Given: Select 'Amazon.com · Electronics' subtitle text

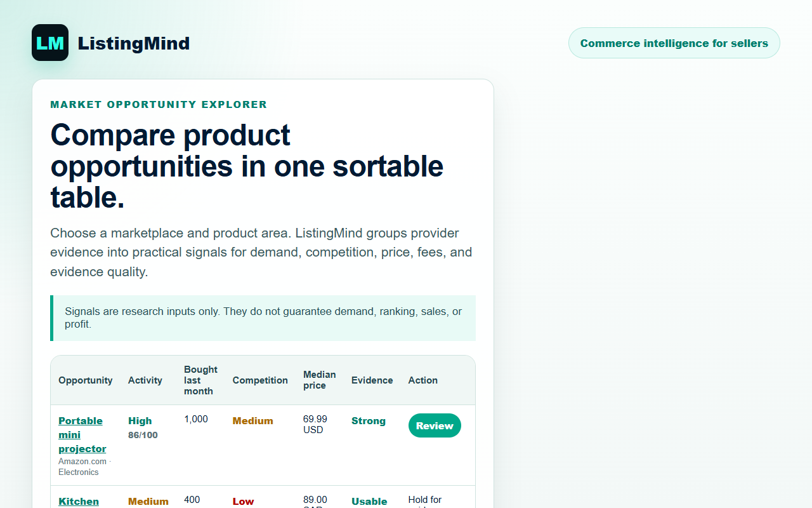Looking at the screenshot, I should point(85,467).
